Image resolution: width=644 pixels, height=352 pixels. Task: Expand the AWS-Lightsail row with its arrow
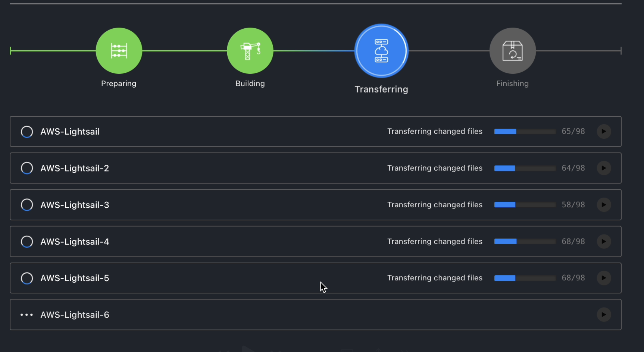point(604,131)
